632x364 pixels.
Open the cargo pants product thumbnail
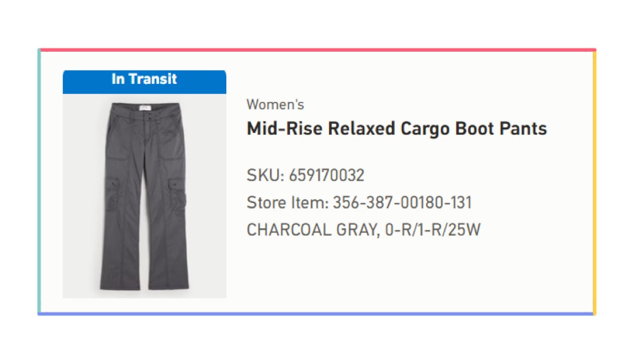[x=144, y=196]
